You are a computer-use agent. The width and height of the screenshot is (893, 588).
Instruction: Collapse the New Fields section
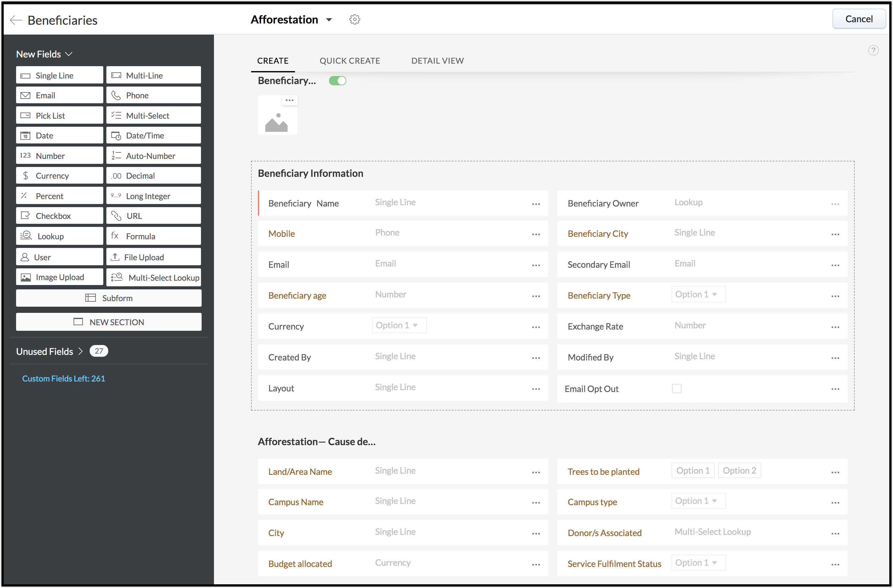(69, 54)
